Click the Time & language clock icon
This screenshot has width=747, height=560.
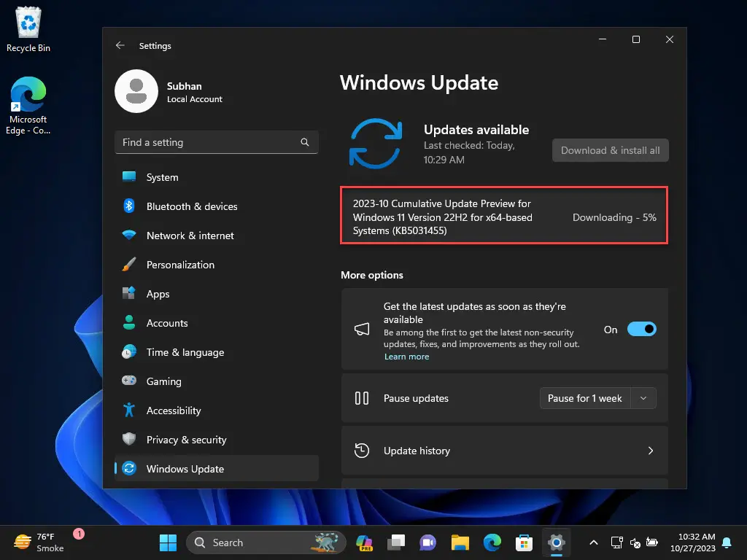click(129, 352)
